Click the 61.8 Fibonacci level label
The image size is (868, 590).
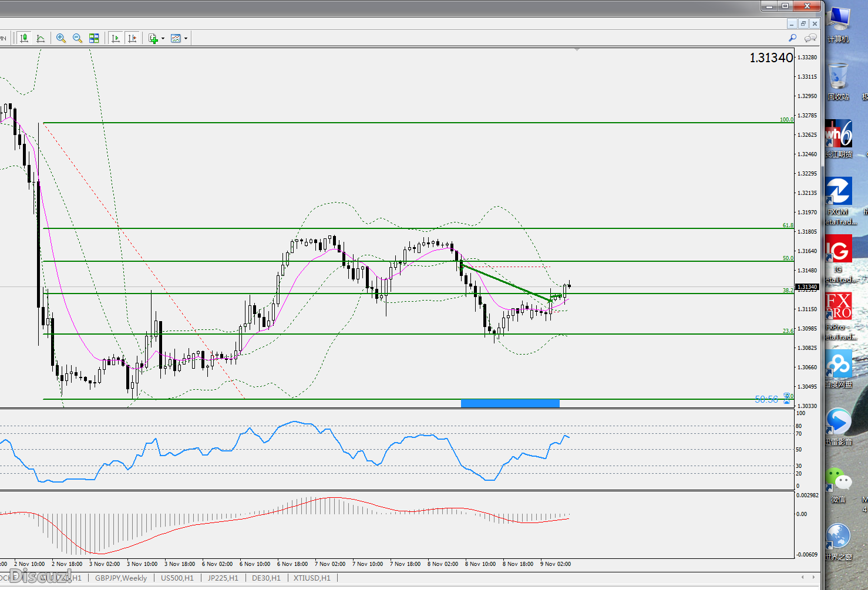pyautogui.click(x=788, y=225)
